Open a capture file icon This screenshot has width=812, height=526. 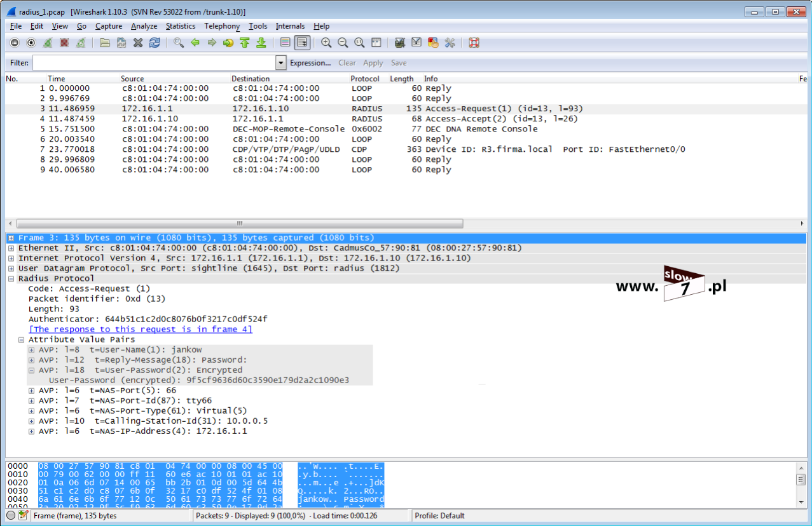(105, 43)
